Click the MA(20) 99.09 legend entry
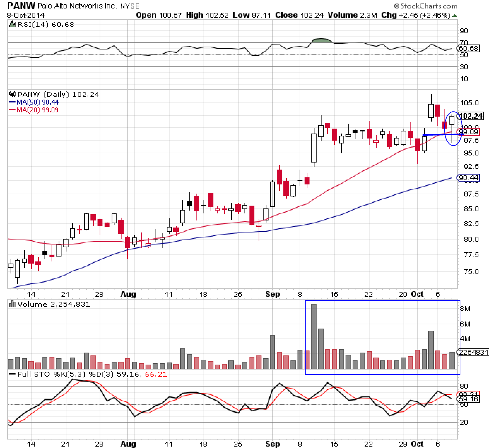Viewport: 489px width, 448px height. (33, 110)
